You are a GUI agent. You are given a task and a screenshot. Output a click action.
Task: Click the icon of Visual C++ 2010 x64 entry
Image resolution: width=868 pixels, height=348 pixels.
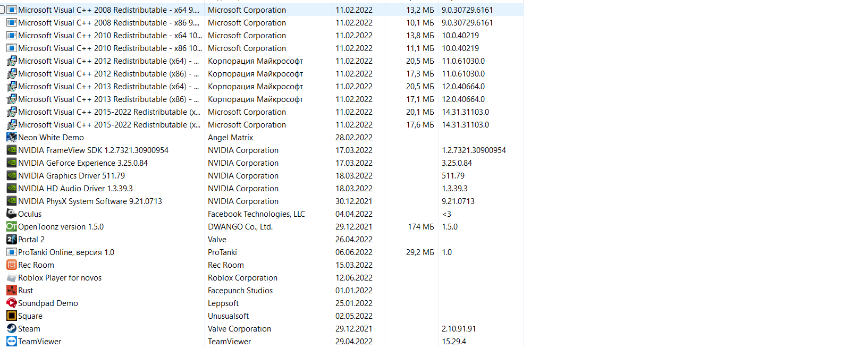(12, 36)
